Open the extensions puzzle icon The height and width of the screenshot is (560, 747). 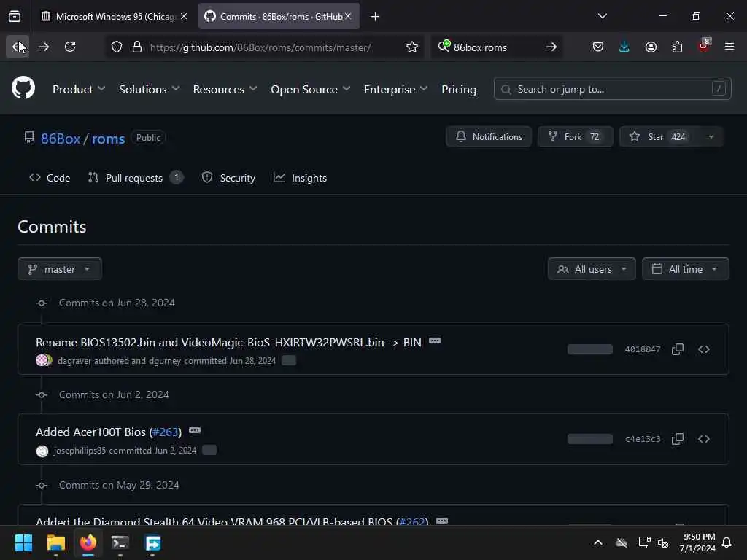[x=677, y=47]
